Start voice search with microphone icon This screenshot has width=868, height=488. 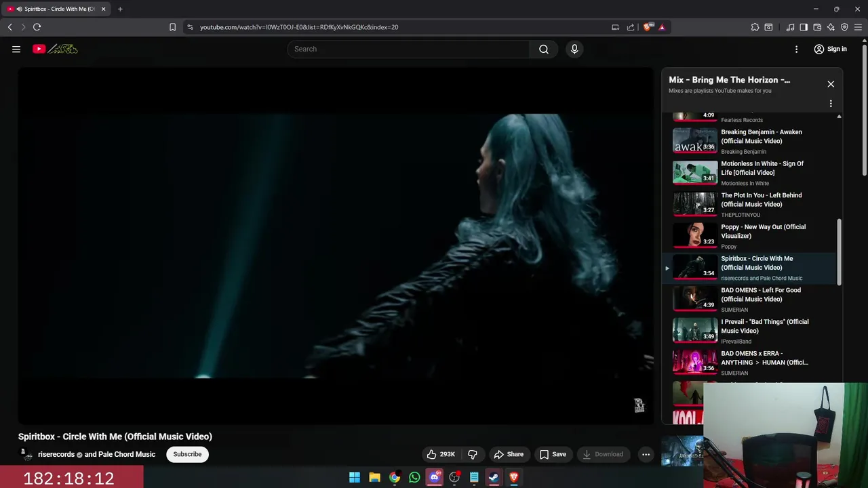574,49
